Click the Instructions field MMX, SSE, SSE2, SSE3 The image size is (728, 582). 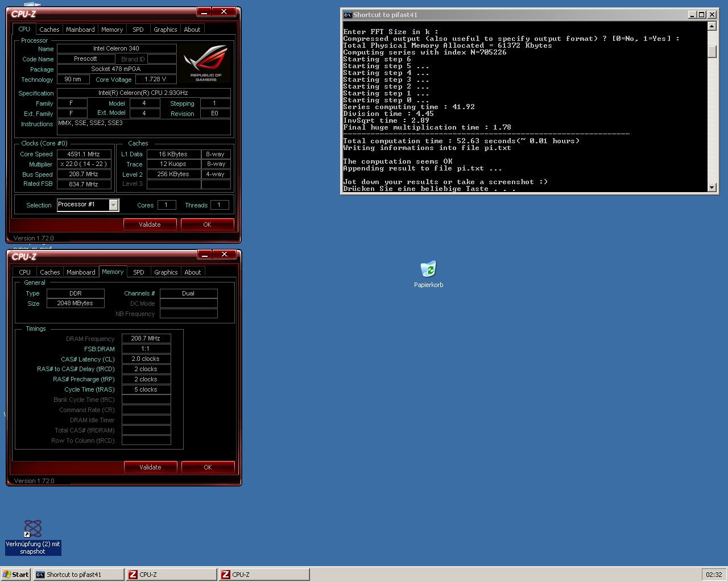coord(144,127)
